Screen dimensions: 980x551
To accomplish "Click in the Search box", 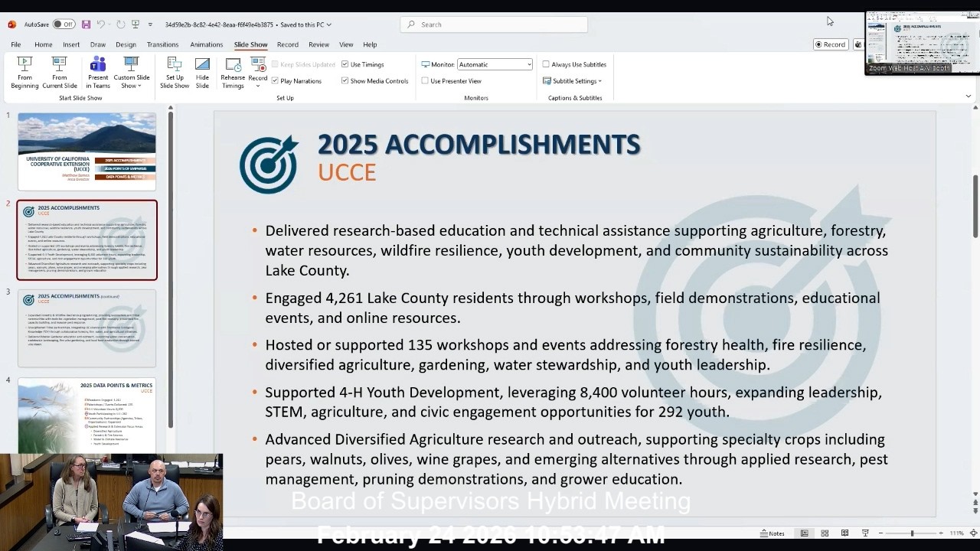I will pyautogui.click(x=494, y=24).
